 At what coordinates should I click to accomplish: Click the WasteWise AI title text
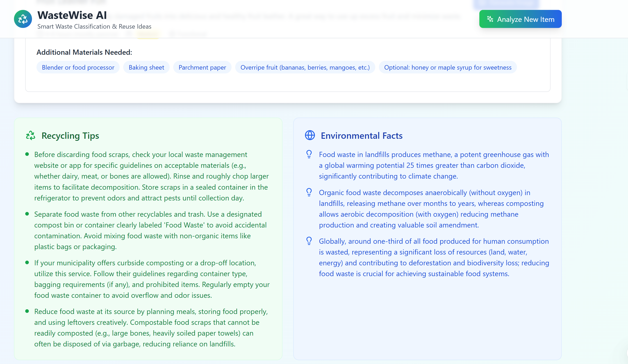(x=72, y=15)
